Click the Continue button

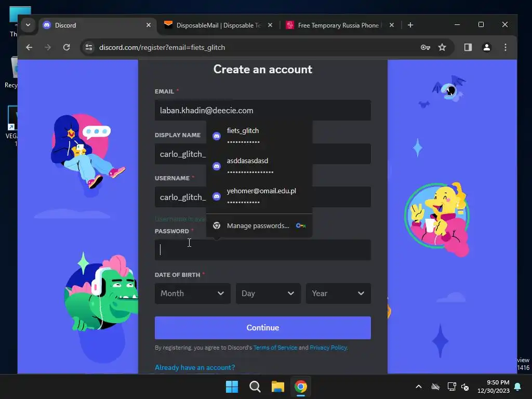click(x=262, y=328)
